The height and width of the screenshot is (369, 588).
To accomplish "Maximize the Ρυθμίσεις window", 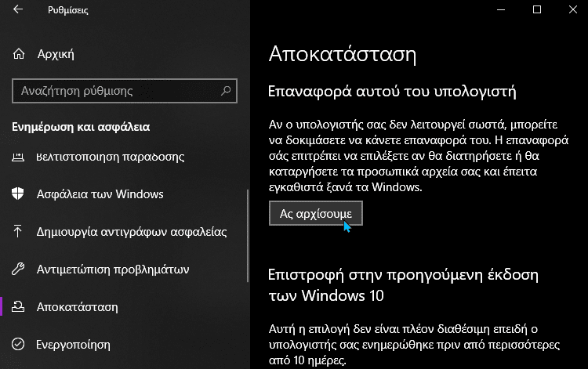I will [537, 9].
